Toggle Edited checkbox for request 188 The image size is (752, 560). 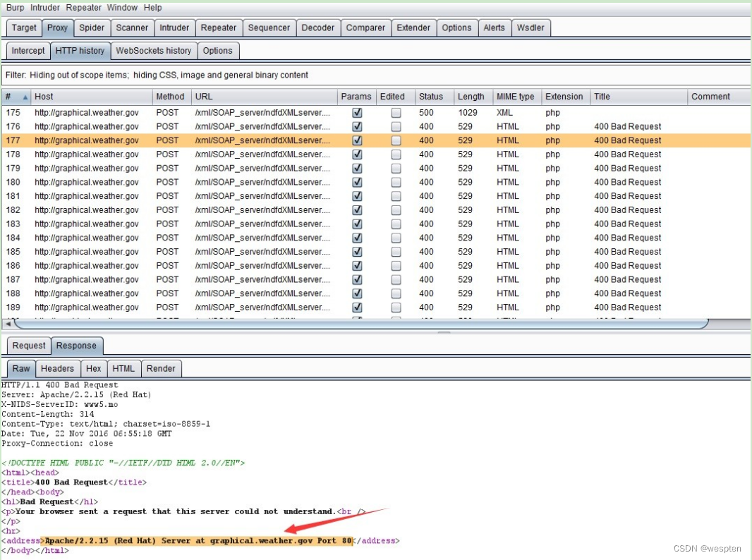point(396,293)
